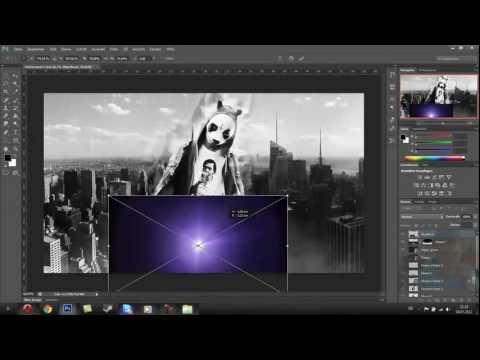Select the Hand tool
Viewport: 480px width, 360px height.
6,149
